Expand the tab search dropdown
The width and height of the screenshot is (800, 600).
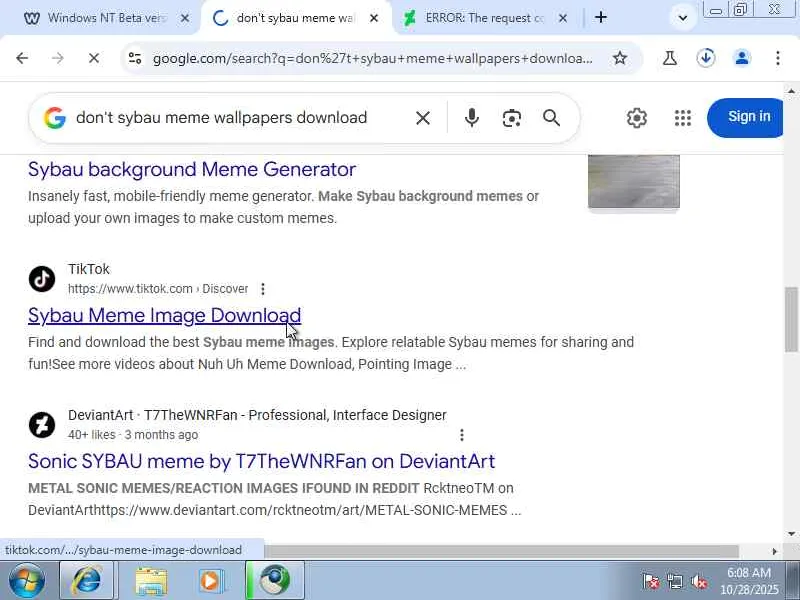[x=683, y=18]
